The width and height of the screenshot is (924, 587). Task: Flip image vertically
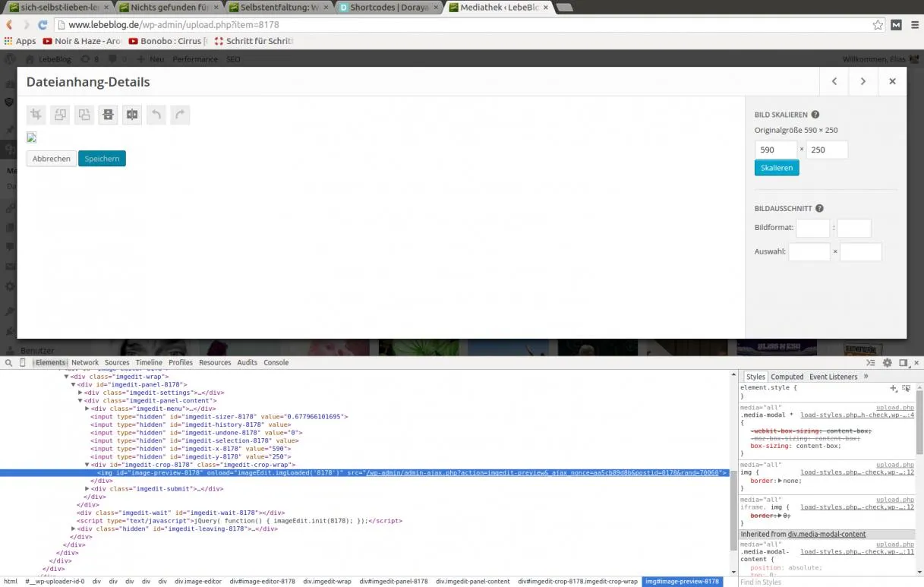[x=108, y=115]
